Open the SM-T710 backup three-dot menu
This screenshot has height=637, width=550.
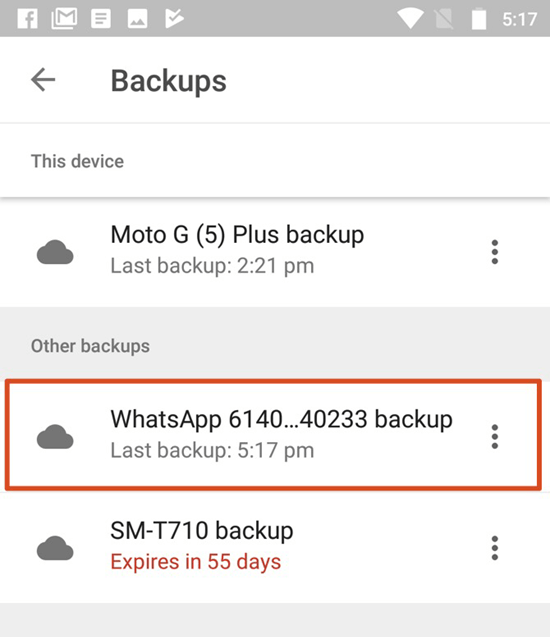[x=494, y=548]
